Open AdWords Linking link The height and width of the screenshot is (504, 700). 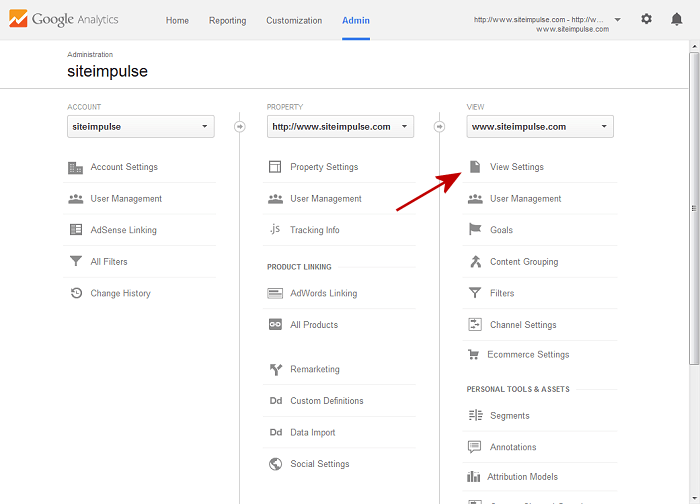pos(324,293)
